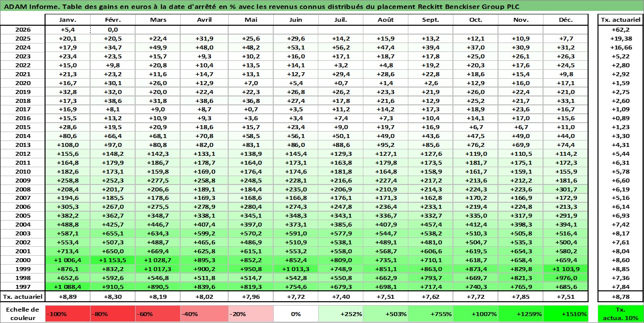
Task: Select the +1510% brightest green swatch
Action: (x=565, y=314)
